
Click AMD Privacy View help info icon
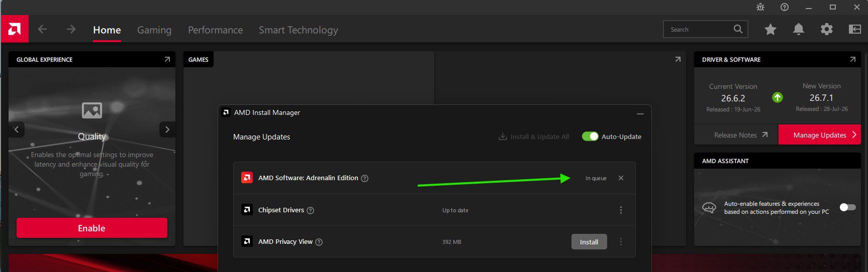319,242
